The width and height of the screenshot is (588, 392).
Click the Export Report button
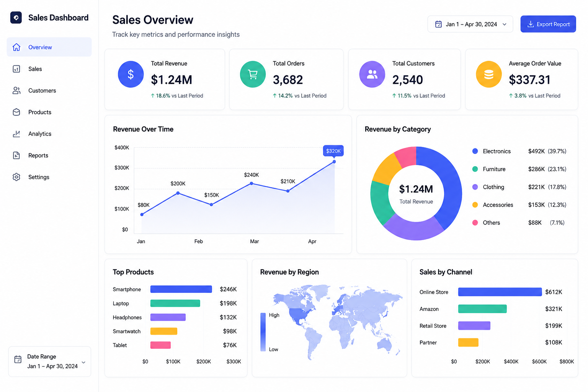(548, 24)
